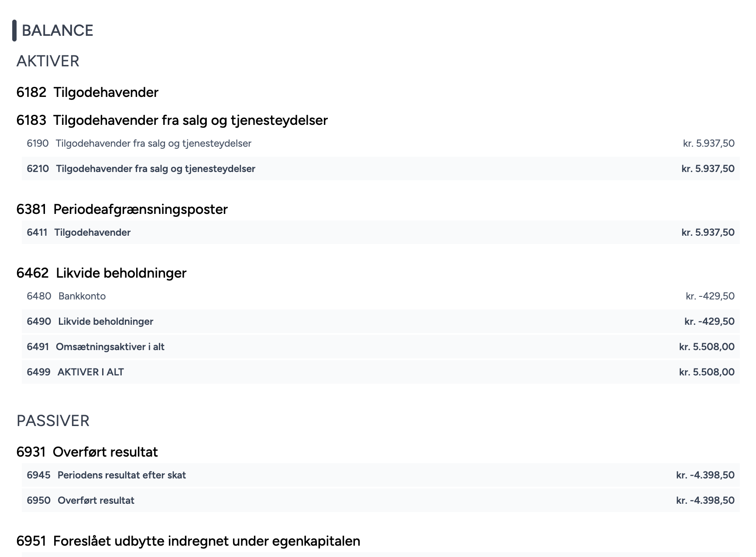Click the BALANCE report heading
The image size is (756, 557).
point(57,30)
